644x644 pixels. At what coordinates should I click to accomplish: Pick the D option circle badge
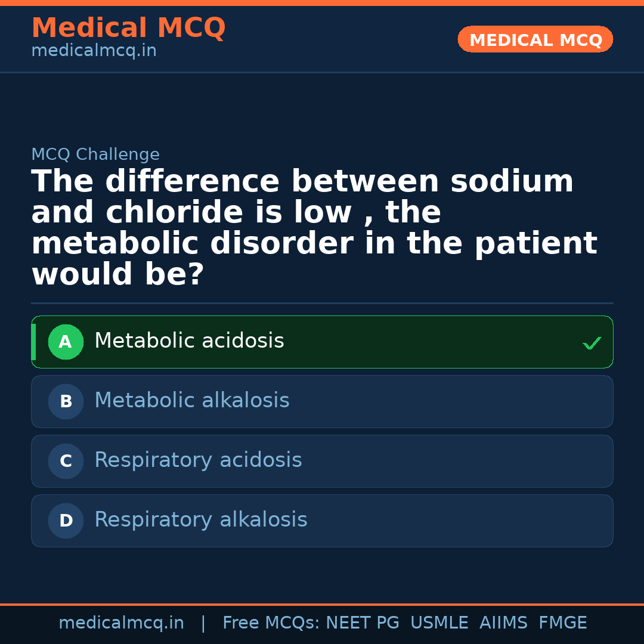tap(66, 521)
